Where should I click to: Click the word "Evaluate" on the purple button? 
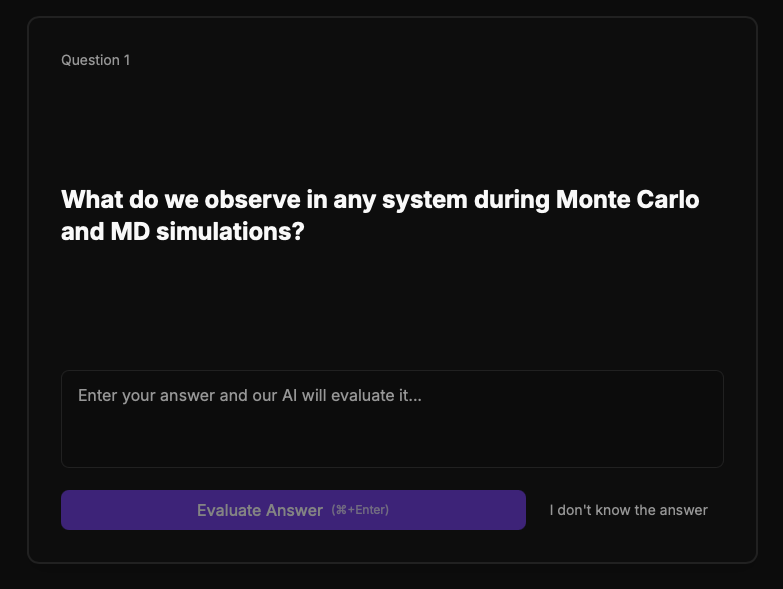coord(229,510)
